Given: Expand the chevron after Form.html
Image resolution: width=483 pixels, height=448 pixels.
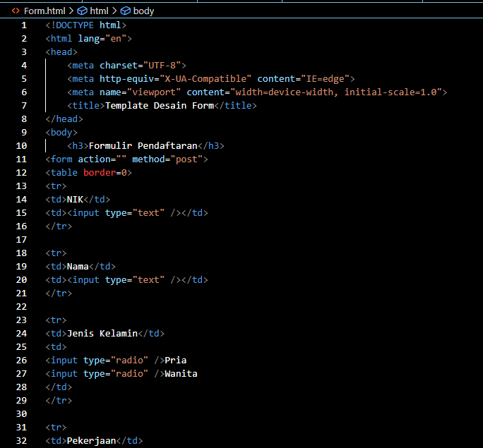Looking at the screenshot, I should (71, 11).
